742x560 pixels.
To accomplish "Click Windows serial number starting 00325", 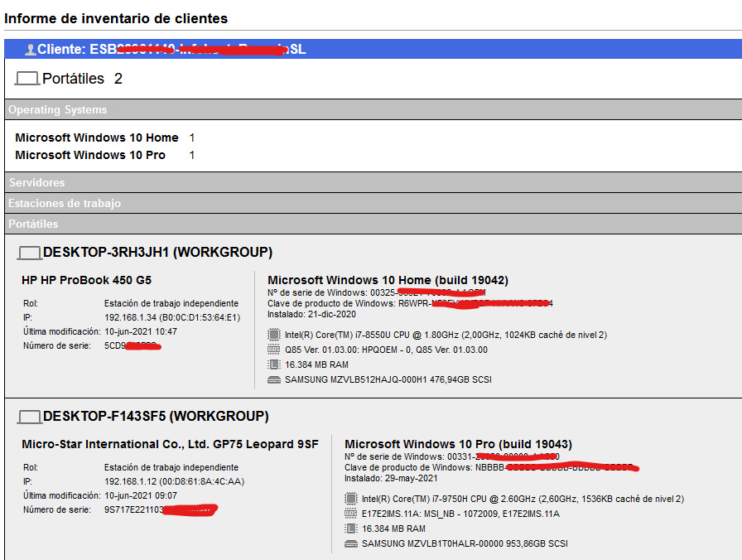I will tap(428, 292).
